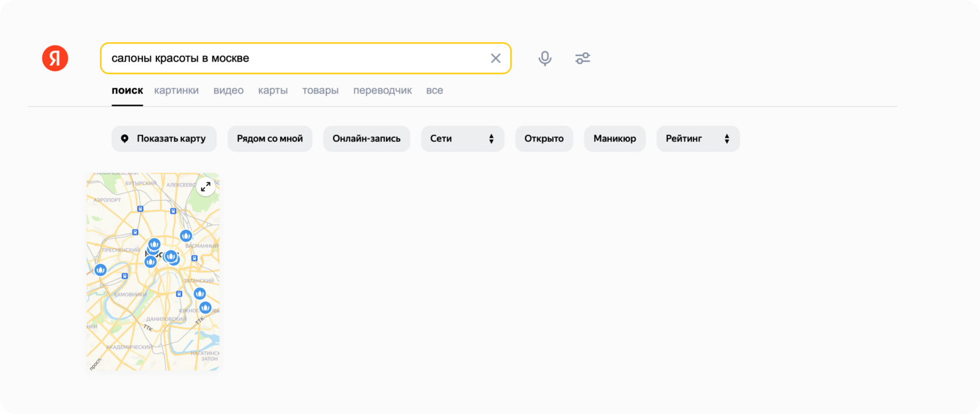Click the Yandex logo

tap(55, 58)
